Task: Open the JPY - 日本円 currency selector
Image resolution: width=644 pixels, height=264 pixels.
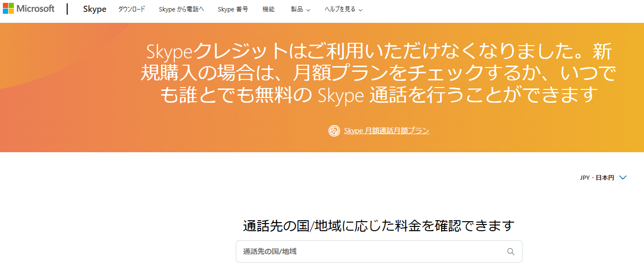Action: tap(597, 178)
